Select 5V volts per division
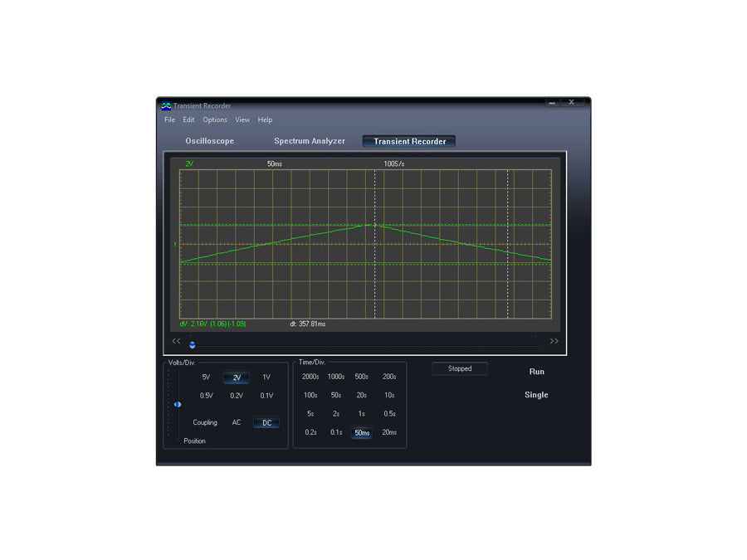This screenshot has width=747, height=560. (206, 377)
